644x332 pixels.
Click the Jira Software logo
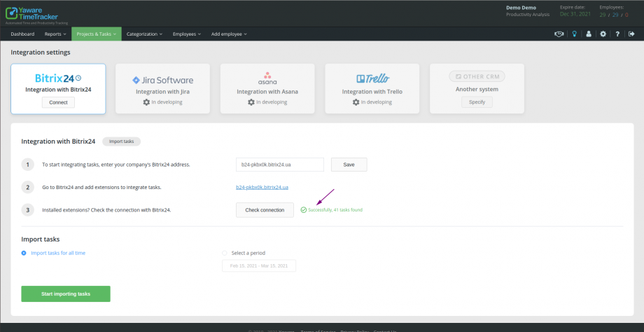[162, 80]
